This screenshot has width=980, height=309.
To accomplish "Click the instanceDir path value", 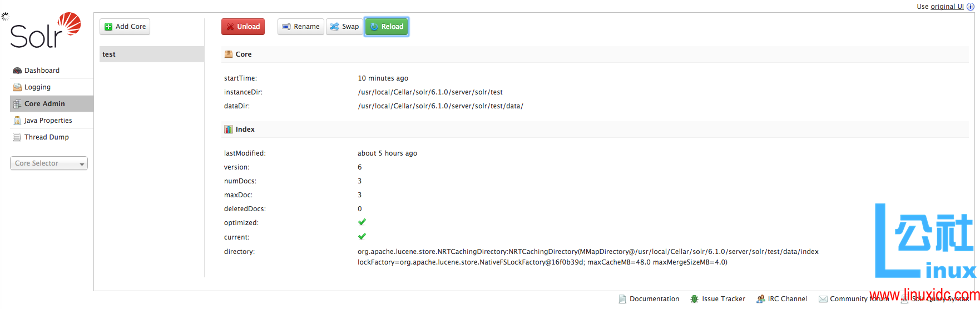I will pos(430,92).
